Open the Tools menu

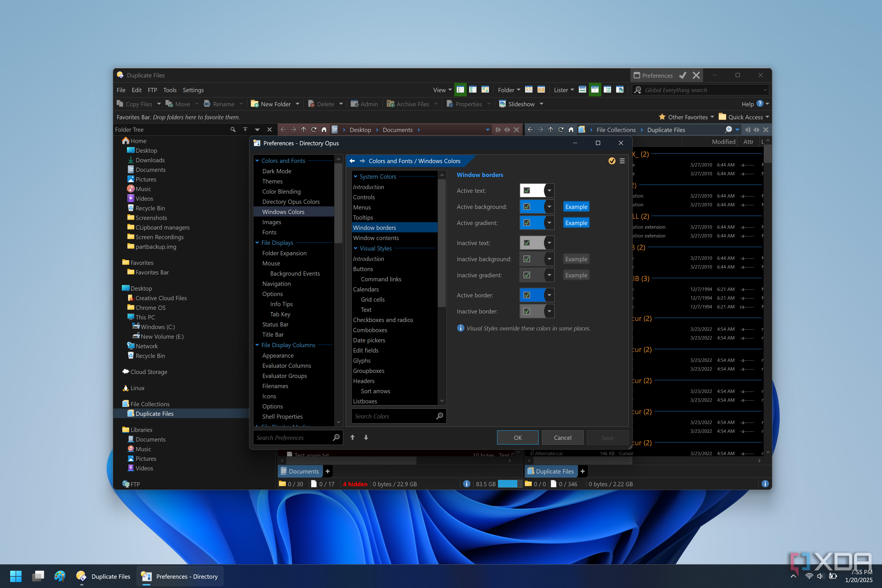point(170,90)
